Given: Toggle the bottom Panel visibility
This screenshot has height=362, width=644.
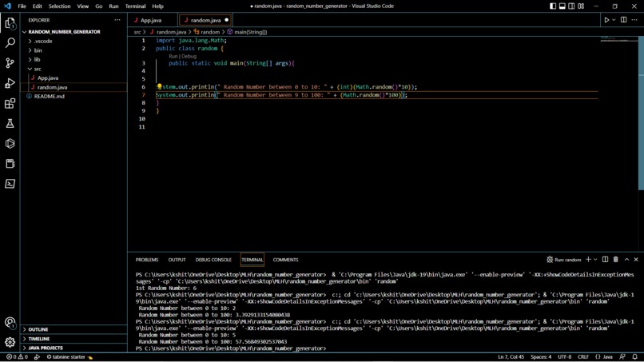Looking at the screenshot, I should tap(563, 6).
